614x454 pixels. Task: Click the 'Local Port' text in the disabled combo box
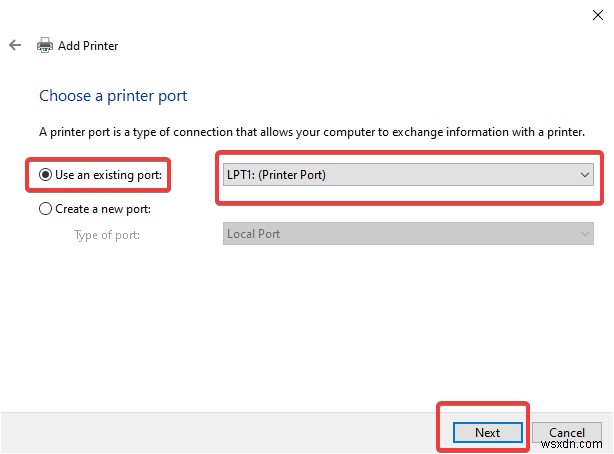[x=254, y=234]
